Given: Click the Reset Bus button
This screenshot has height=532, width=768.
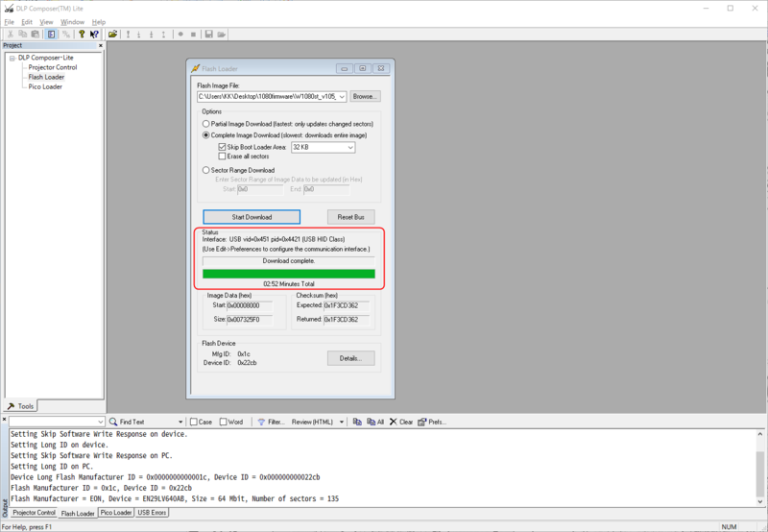Looking at the screenshot, I should pos(350,217).
